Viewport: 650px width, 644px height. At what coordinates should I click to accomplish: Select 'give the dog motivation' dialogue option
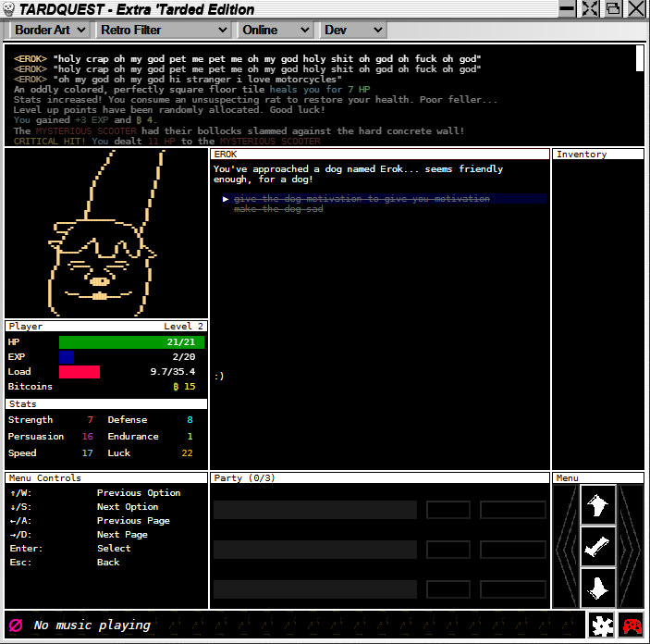pyautogui.click(x=362, y=199)
